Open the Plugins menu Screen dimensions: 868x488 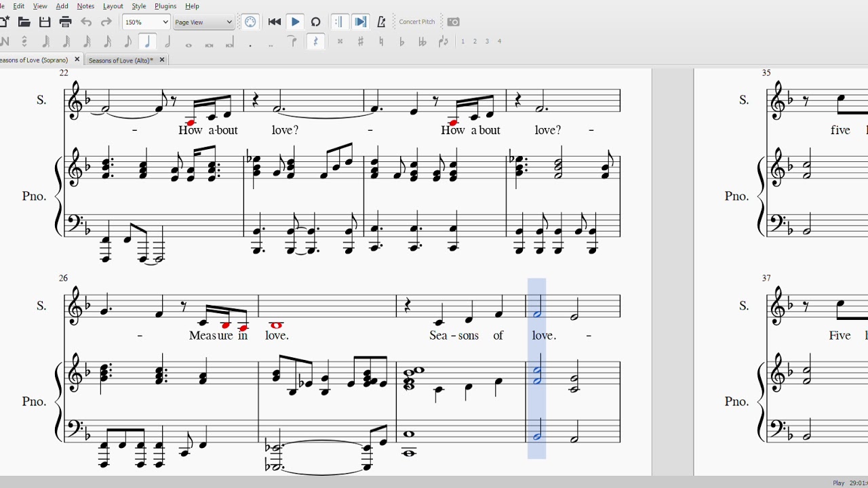click(x=165, y=6)
